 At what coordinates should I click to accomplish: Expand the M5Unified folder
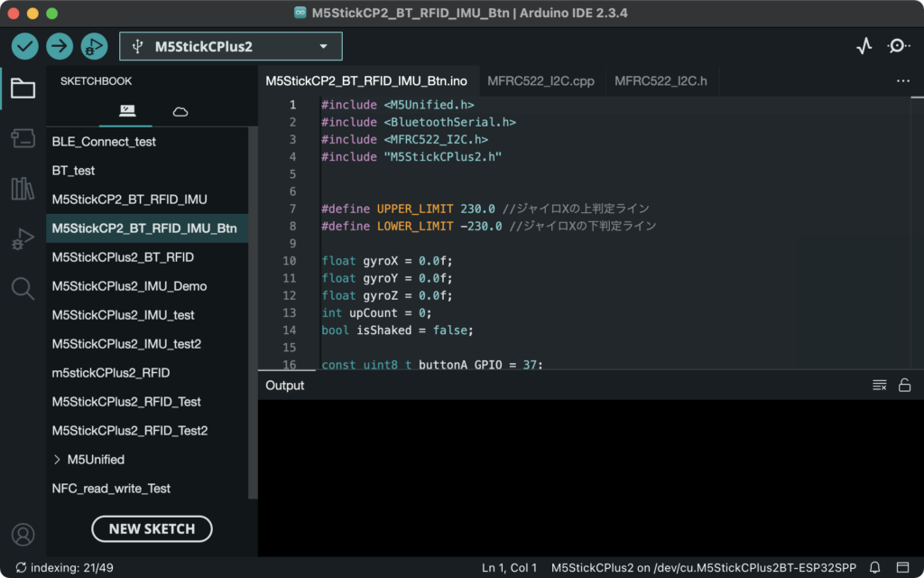tap(58, 460)
